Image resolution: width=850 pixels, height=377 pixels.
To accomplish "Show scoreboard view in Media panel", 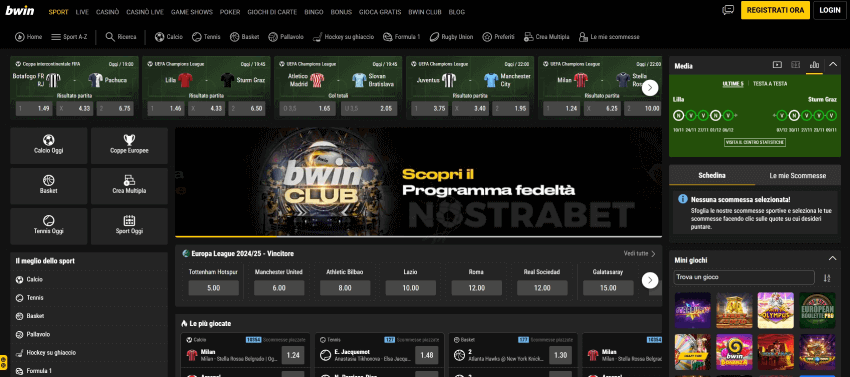I will pos(795,65).
